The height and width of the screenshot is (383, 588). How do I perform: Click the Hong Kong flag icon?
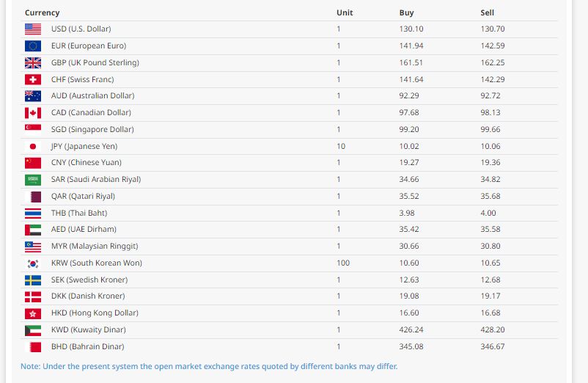pyautogui.click(x=33, y=313)
